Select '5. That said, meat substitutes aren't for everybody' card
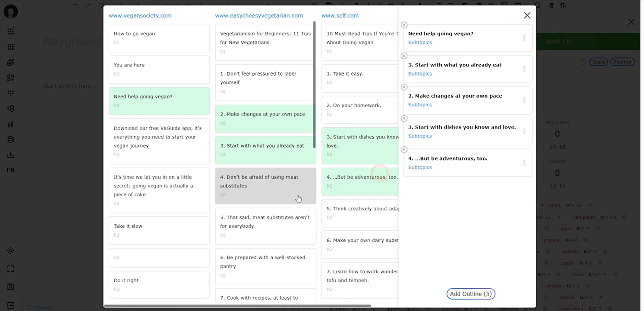Image resolution: width=644 pixels, height=311 pixels. 265,226
